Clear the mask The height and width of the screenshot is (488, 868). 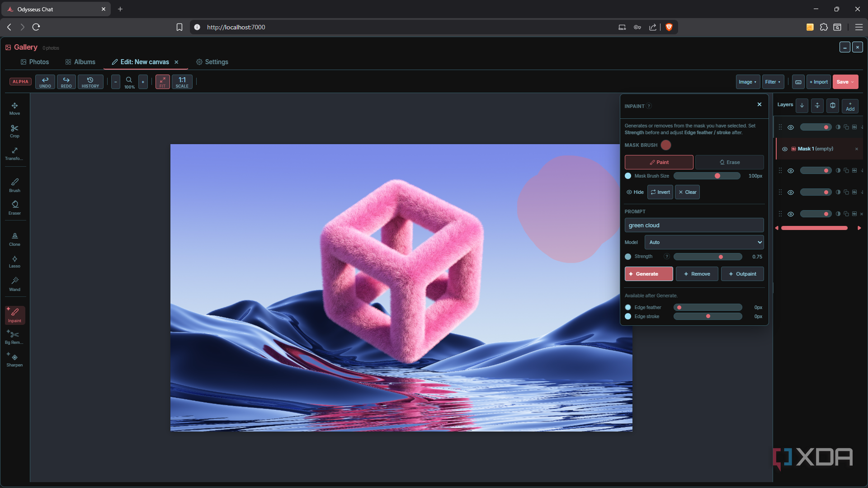[x=687, y=192]
